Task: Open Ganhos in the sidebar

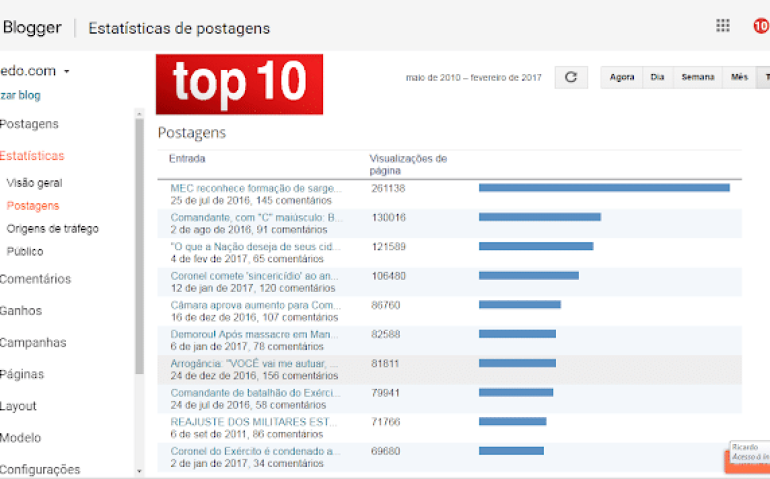Action: pos(21,310)
